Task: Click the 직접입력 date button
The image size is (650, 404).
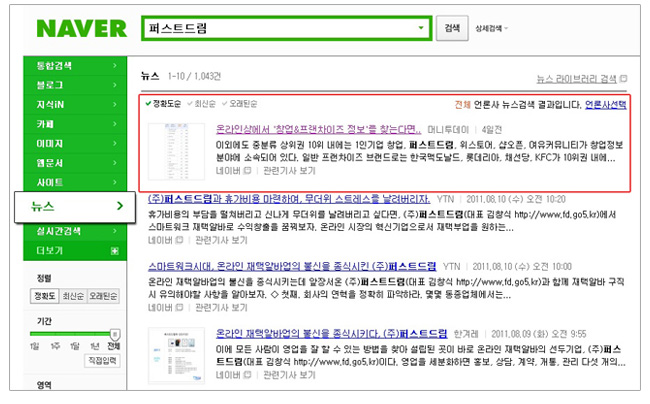Action: tap(102, 360)
